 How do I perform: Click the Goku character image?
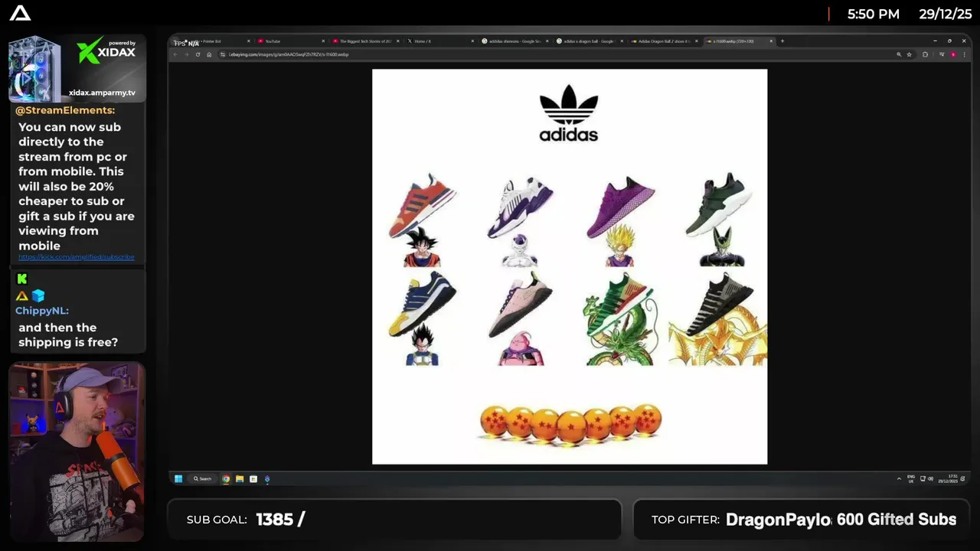(x=421, y=248)
